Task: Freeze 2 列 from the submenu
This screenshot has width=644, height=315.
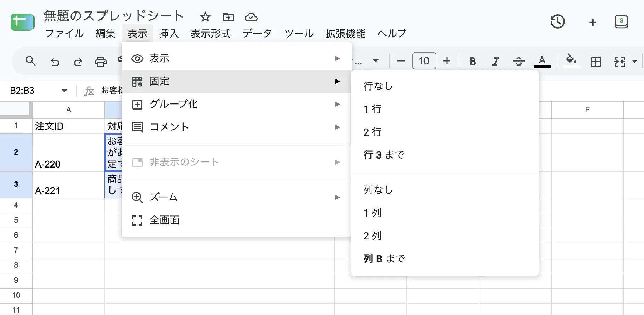Action: (445, 236)
